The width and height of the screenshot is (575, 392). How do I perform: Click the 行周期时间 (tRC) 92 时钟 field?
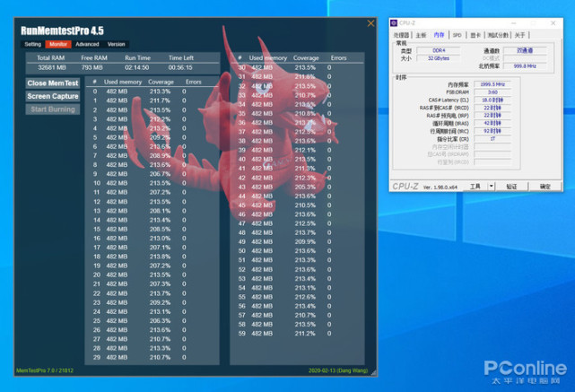tap(492, 131)
